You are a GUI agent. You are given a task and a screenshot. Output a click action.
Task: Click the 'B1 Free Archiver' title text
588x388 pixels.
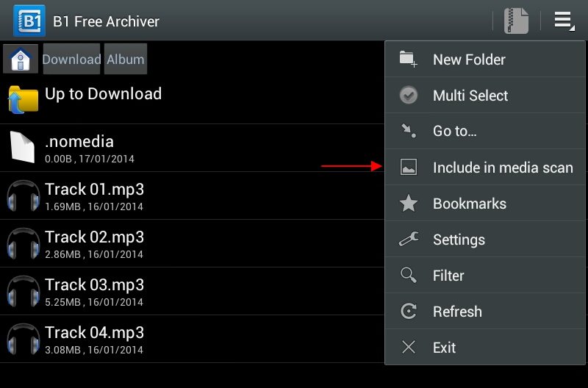(106, 21)
